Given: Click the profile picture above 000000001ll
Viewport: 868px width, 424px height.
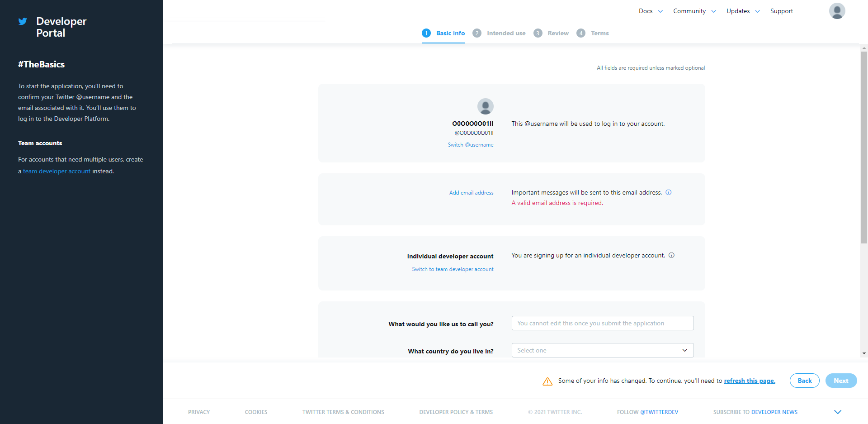Looking at the screenshot, I should (485, 106).
